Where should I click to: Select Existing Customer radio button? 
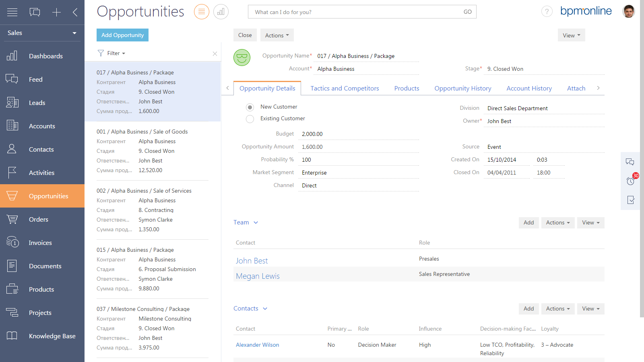250,119
